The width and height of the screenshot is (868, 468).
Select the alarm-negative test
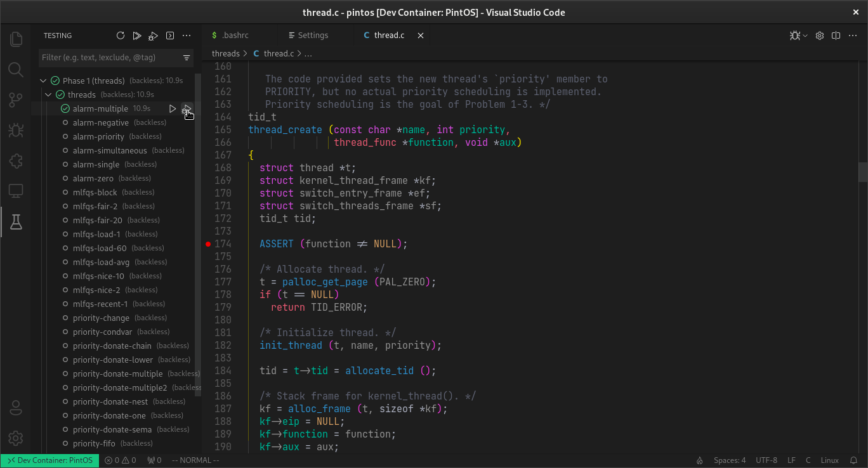tap(100, 123)
